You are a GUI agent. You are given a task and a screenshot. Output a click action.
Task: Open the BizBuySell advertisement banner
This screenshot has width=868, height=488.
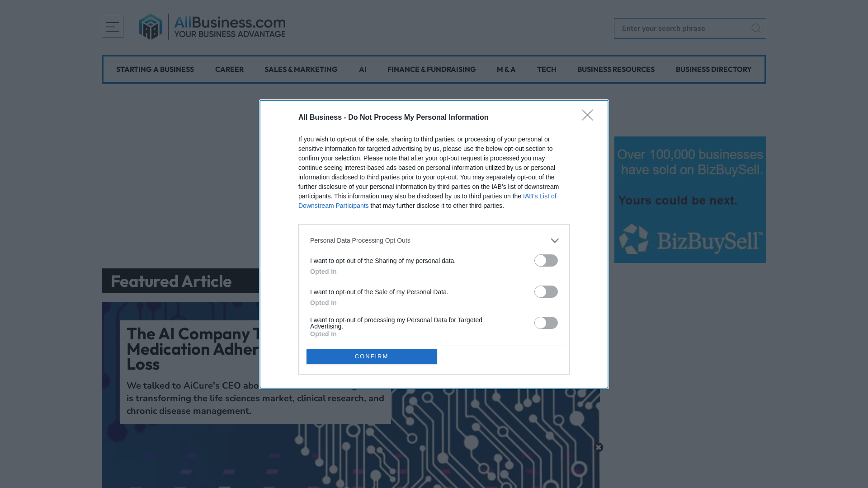(x=690, y=200)
